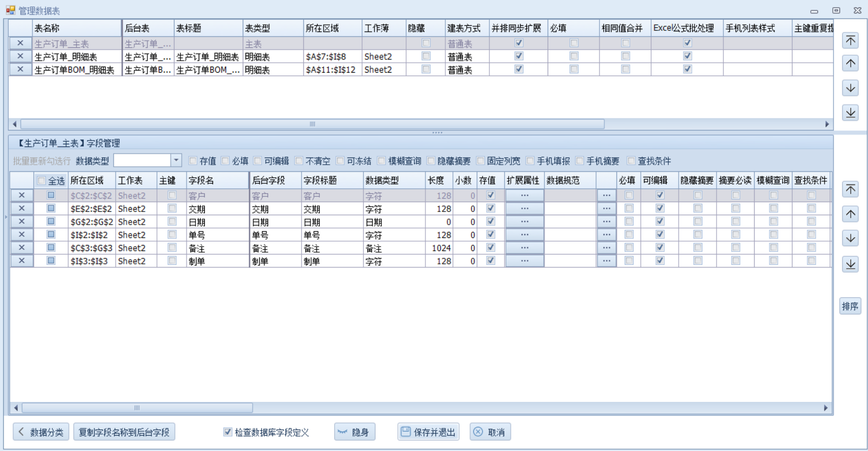
Task: Check the 全选 checkbox in field header
Action: point(41,181)
